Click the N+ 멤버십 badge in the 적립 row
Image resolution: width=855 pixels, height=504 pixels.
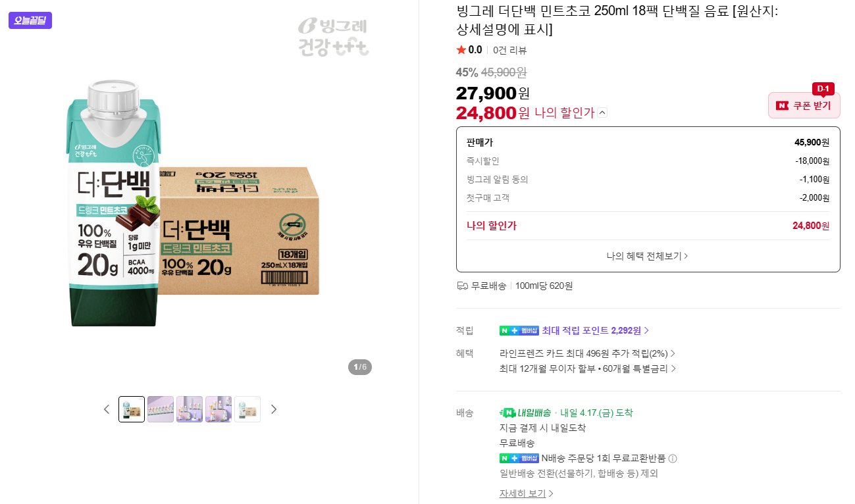(519, 330)
